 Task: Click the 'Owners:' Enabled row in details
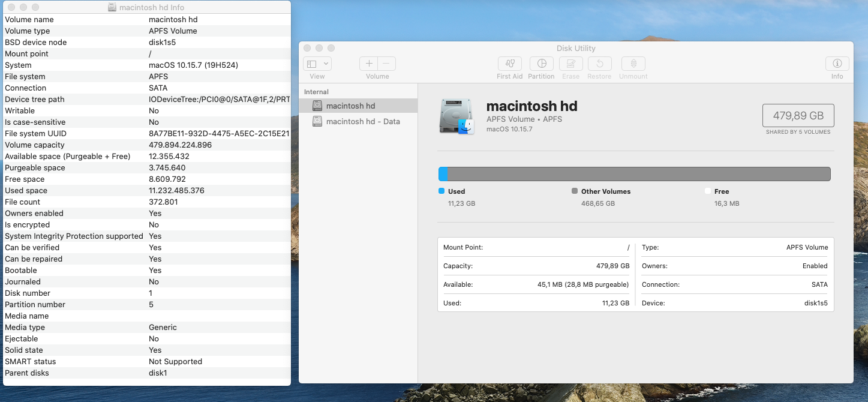[x=735, y=266]
